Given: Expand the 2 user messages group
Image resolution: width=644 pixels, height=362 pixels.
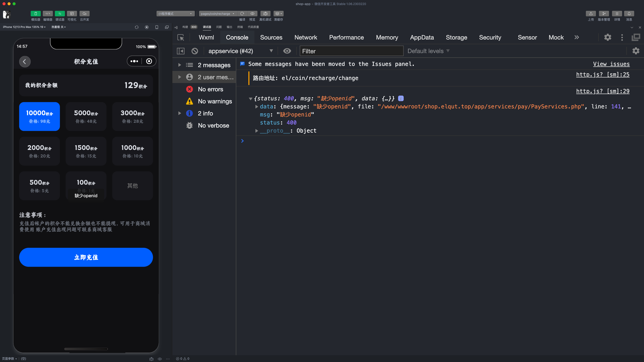Looking at the screenshot, I should point(179,77).
